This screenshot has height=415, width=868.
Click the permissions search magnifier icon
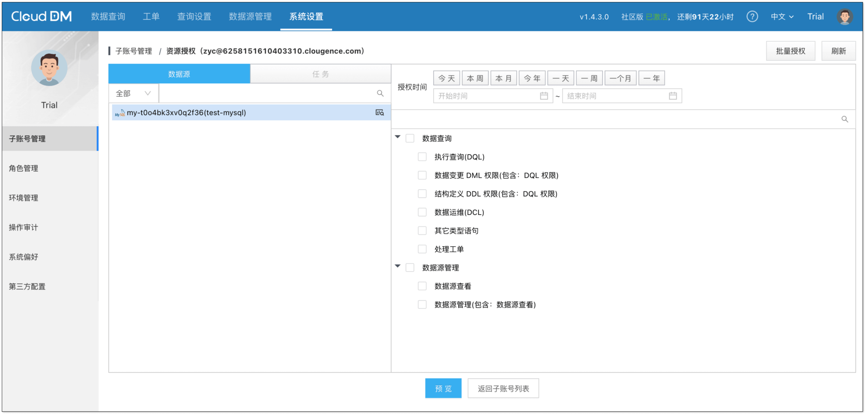(845, 119)
